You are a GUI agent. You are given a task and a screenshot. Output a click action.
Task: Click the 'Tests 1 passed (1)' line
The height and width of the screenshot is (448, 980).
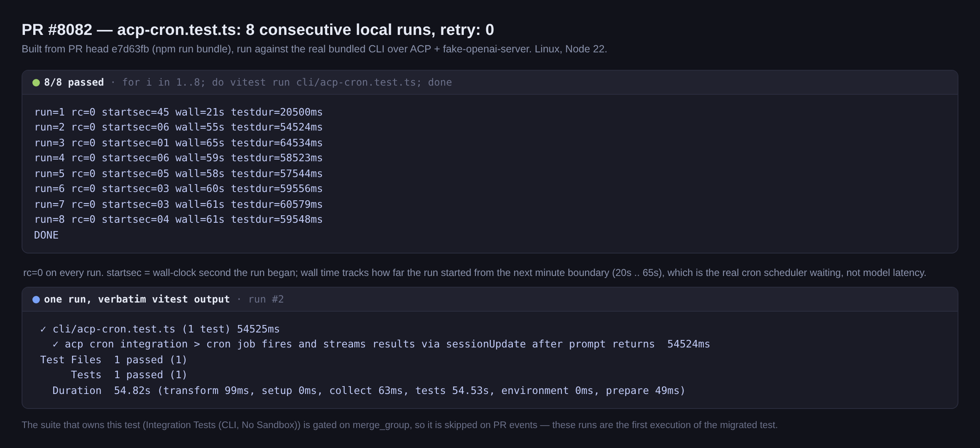coord(129,375)
